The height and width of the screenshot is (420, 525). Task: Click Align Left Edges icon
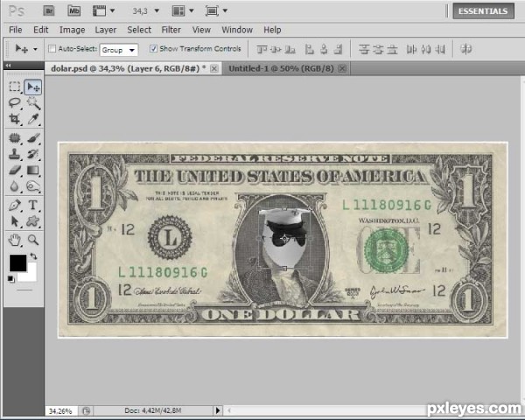[310, 50]
